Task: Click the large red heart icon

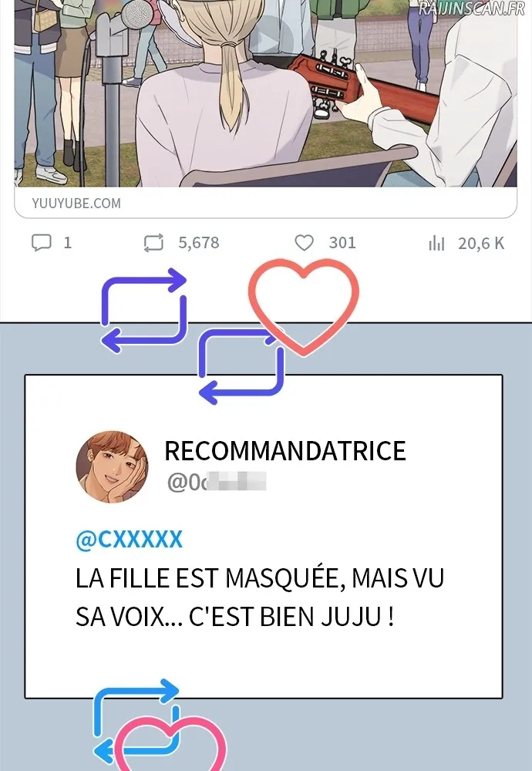Action: coord(303,306)
